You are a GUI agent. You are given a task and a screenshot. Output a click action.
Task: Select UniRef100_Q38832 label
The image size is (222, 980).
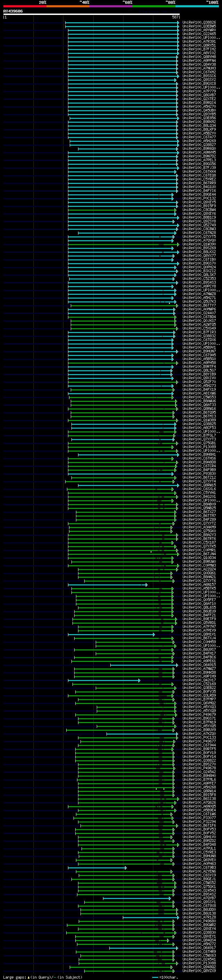(199, 336)
